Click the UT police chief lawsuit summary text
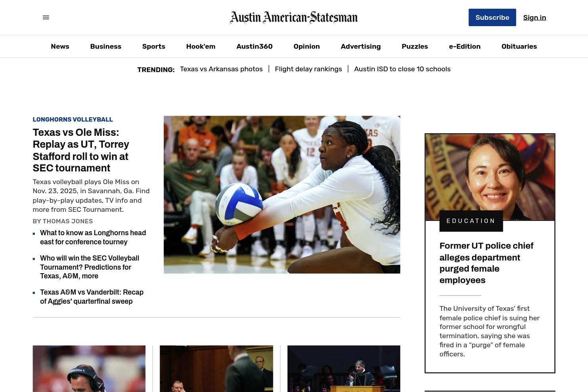Viewport: 588px width, 392px height. click(489, 331)
